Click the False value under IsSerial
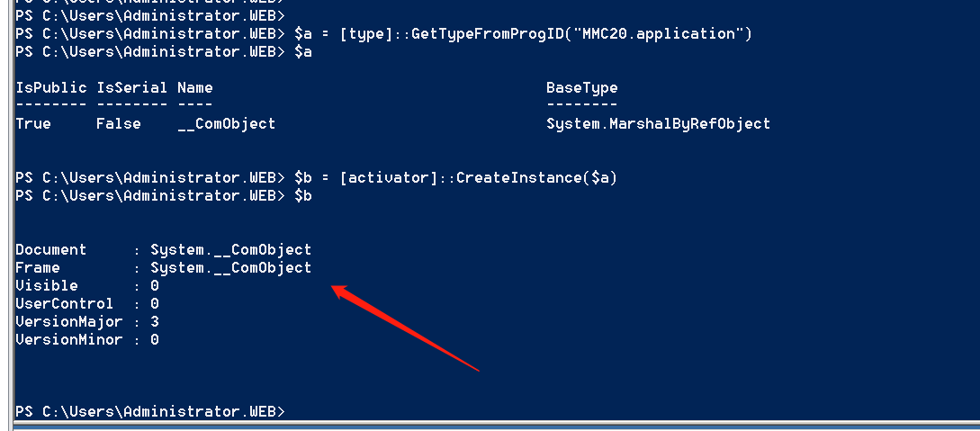The image size is (980, 431). 119,123
